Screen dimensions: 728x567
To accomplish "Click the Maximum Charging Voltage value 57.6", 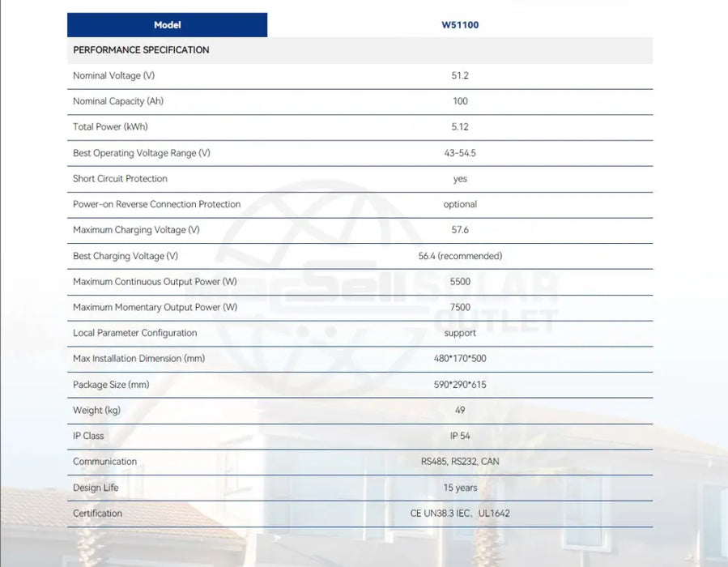I will [460, 230].
